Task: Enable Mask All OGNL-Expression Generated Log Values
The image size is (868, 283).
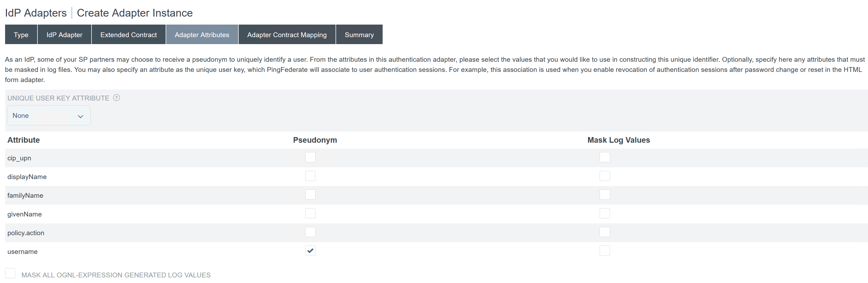Action: pos(10,273)
